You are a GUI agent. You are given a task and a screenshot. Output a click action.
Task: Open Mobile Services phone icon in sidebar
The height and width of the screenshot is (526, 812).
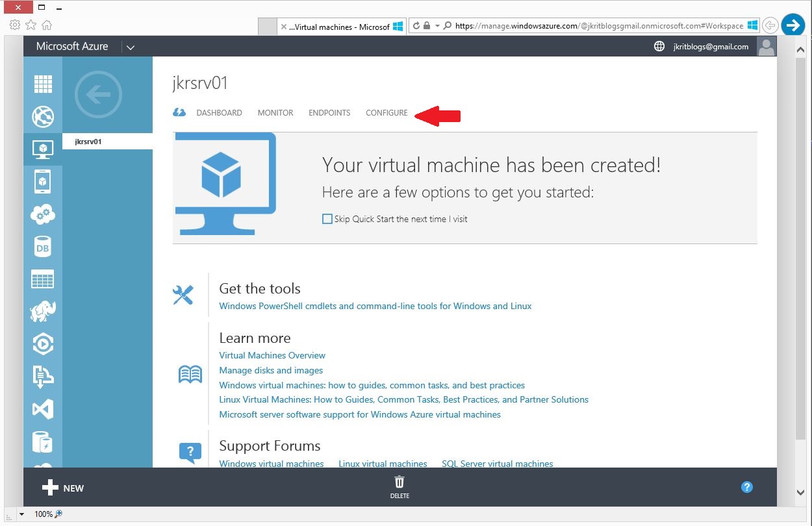(x=43, y=182)
